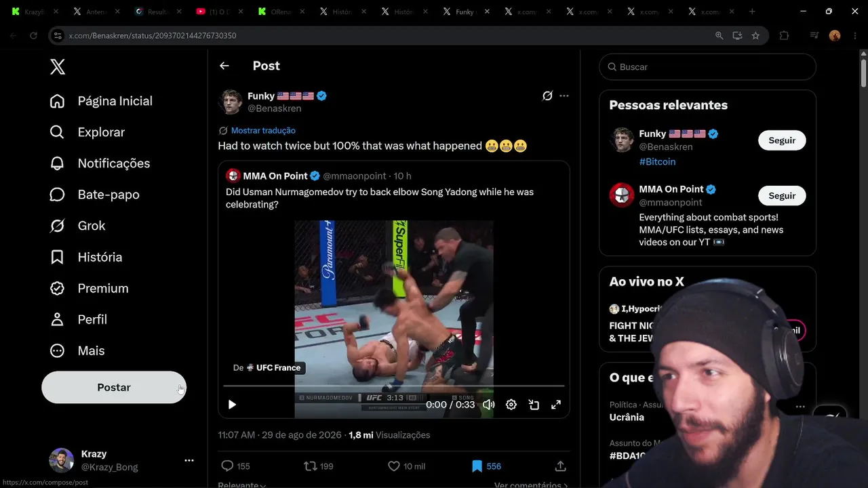Open the UFC France source link
The height and width of the screenshot is (488, 868).
pyautogui.click(x=278, y=367)
